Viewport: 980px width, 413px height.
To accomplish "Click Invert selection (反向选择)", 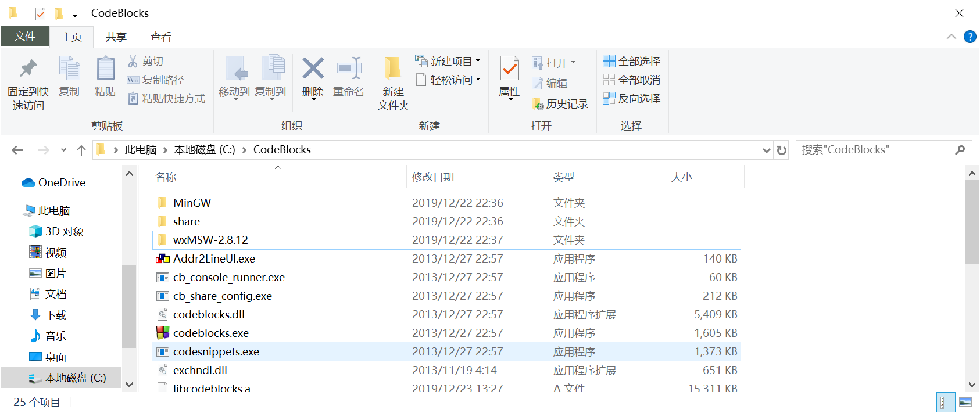I will tap(632, 98).
